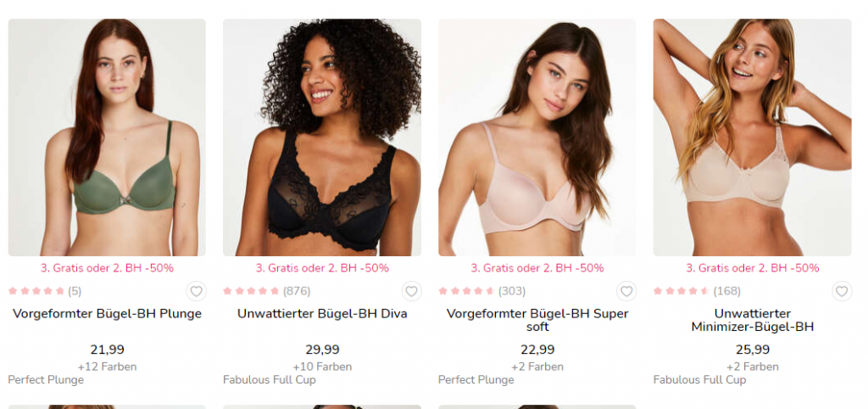The width and height of the screenshot is (868, 409).
Task: Open the 303 reviews star rating
Action: (482, 291)
